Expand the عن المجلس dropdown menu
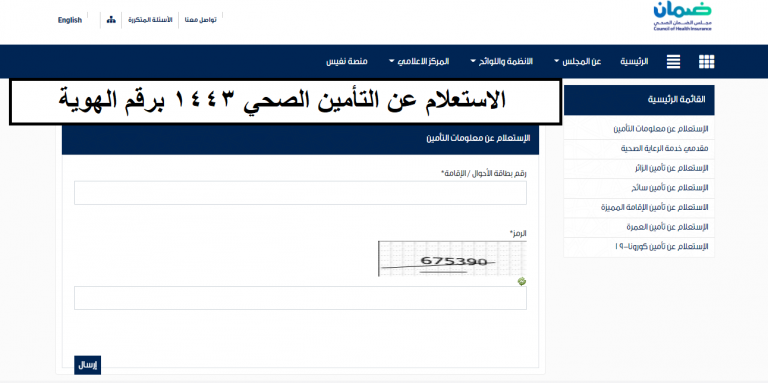768x383 pixels. coord(577,62)
